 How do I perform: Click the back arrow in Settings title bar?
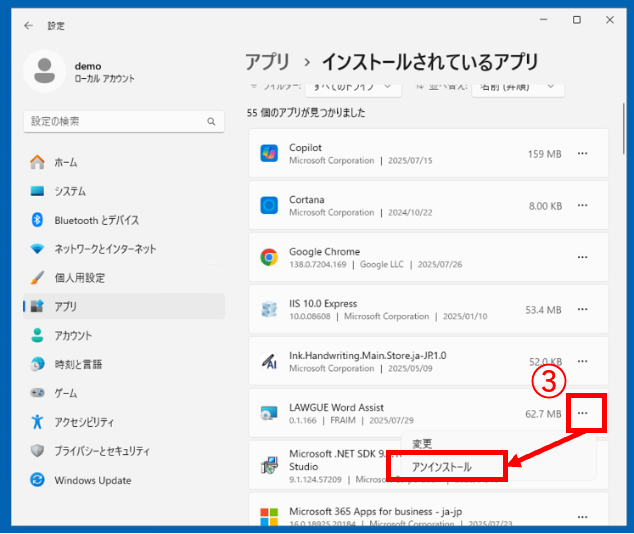pyautogui.click(x=27, y=24)
